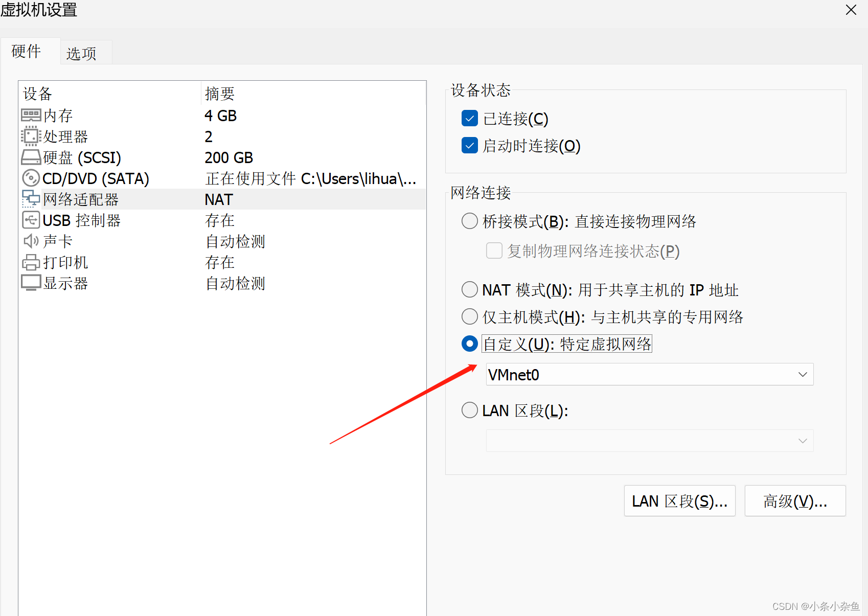Click the CD/DVD (SATA) disc icon
868x616 pixels.
31,178
